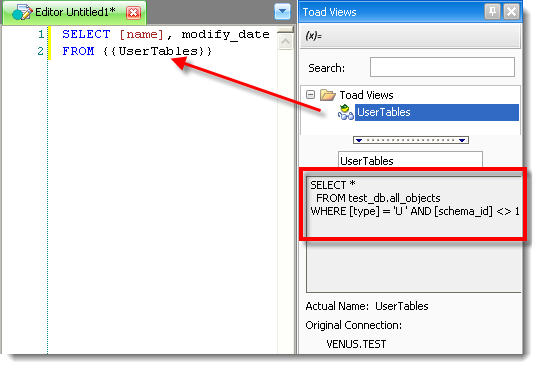Close the Editor Untitled1 tab

point(133,13)
